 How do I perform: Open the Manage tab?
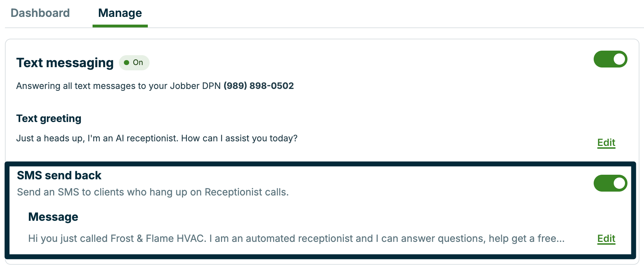[120, 13]
